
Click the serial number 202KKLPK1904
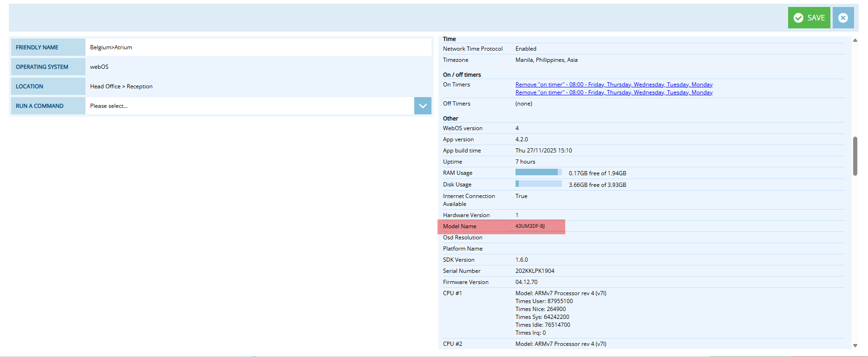[535, 271]
